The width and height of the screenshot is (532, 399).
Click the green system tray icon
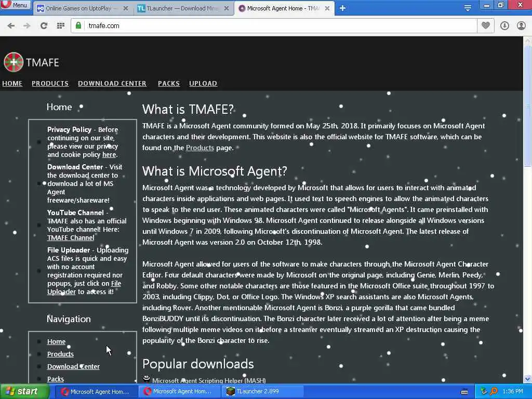coord(484,391)
